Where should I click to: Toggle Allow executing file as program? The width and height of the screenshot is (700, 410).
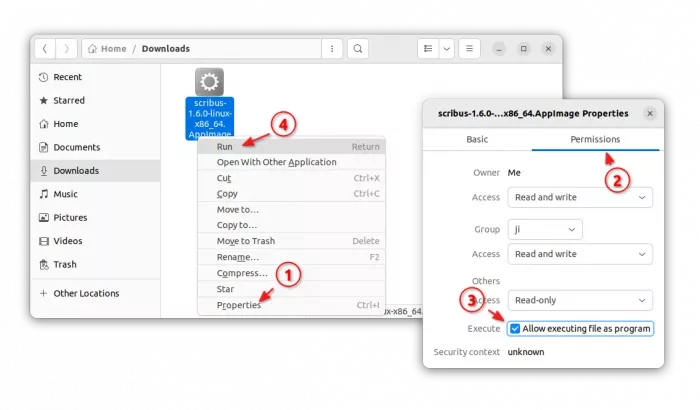tap(515, 328)
